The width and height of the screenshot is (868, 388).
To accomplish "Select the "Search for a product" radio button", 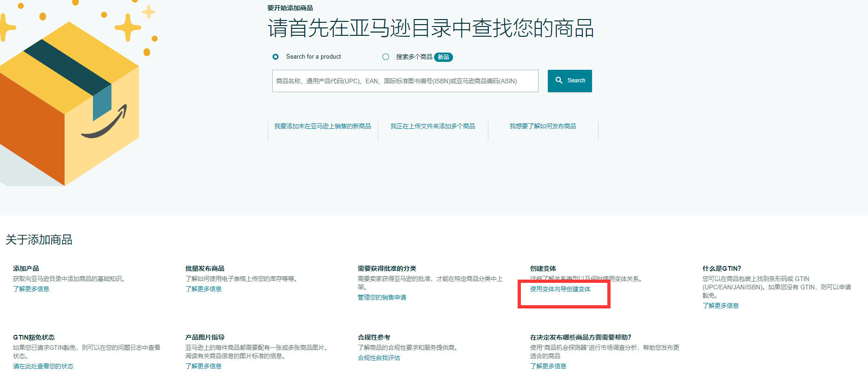I will [276, 57].
